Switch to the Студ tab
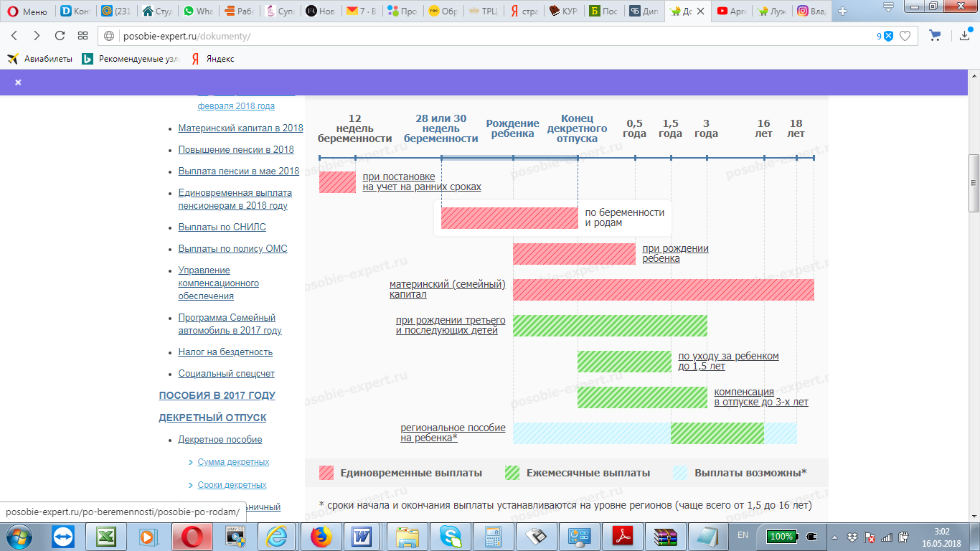 tap(158, 11)
